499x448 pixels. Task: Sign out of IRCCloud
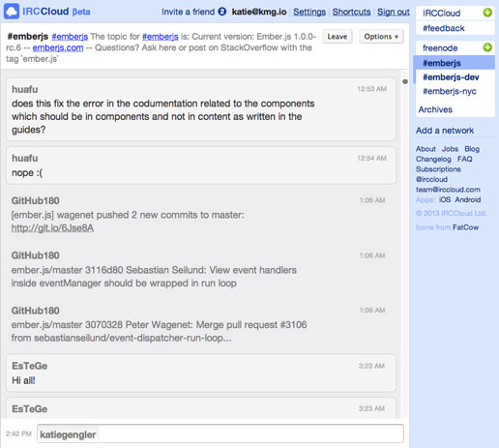click(x=394, y=12)
